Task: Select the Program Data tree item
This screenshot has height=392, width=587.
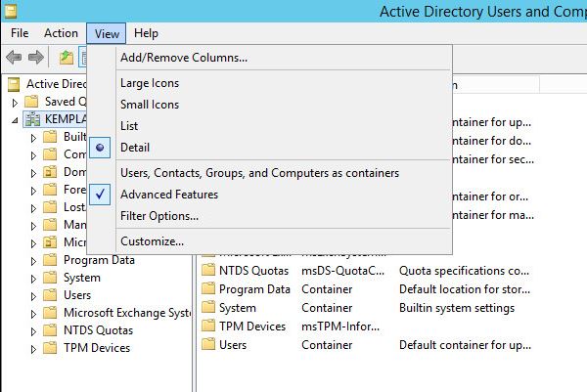Action: [99, 260]
